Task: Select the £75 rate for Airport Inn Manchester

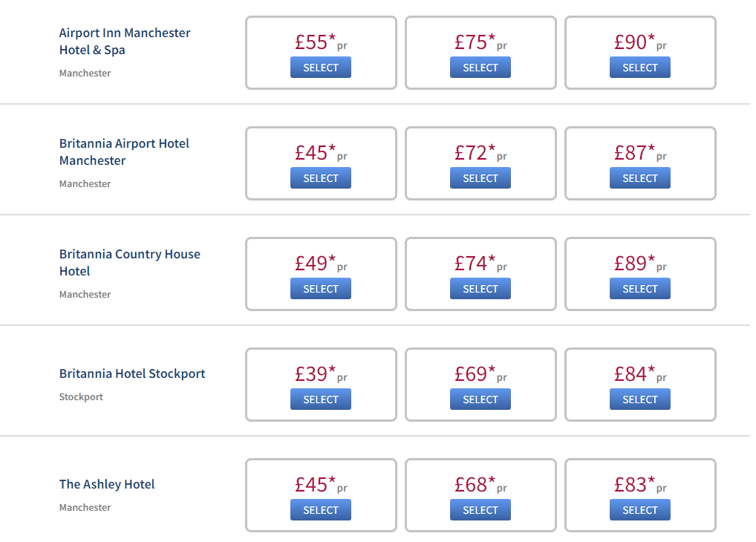Action: coord(480,68)
